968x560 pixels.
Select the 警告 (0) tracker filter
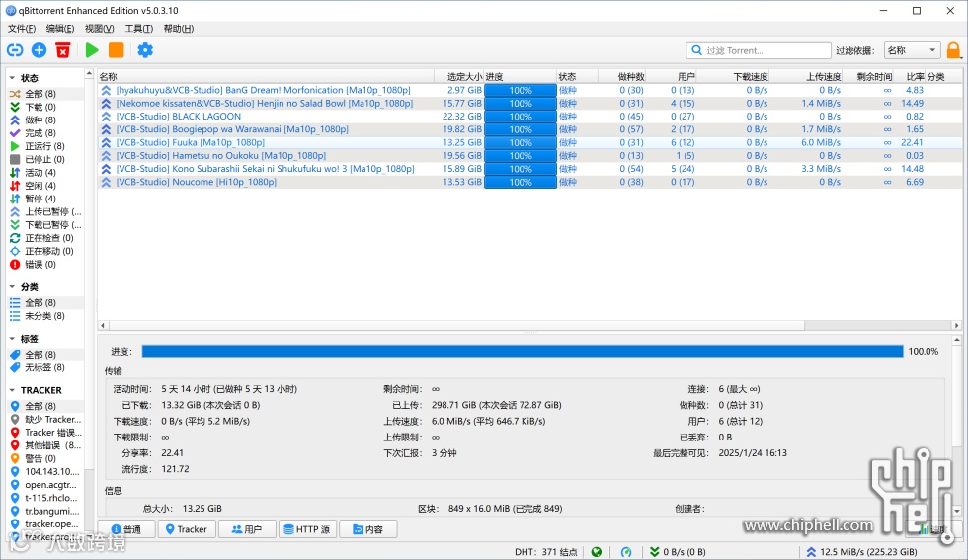34,458
